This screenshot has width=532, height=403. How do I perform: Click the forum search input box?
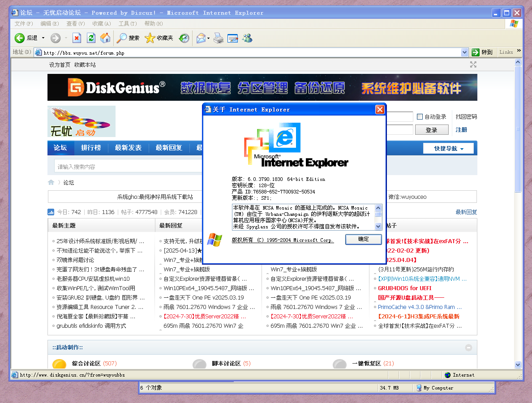(x=128, y=167)
